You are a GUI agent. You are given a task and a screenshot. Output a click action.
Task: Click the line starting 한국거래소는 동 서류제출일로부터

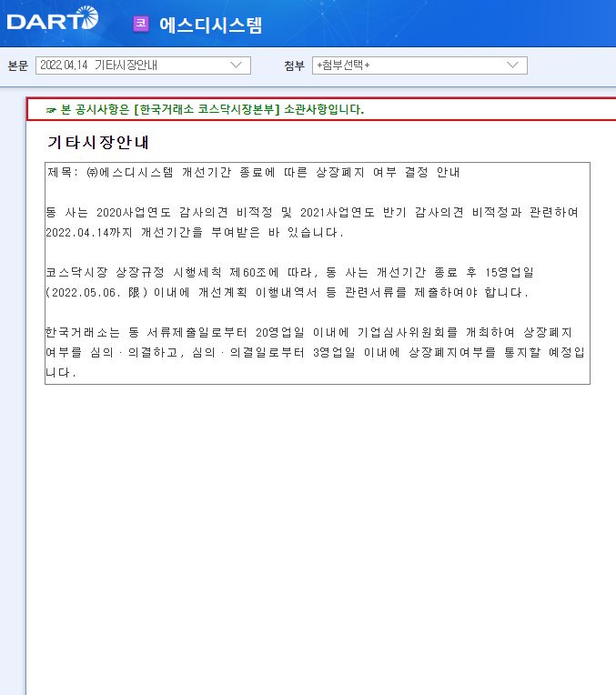tap(308, 332)
